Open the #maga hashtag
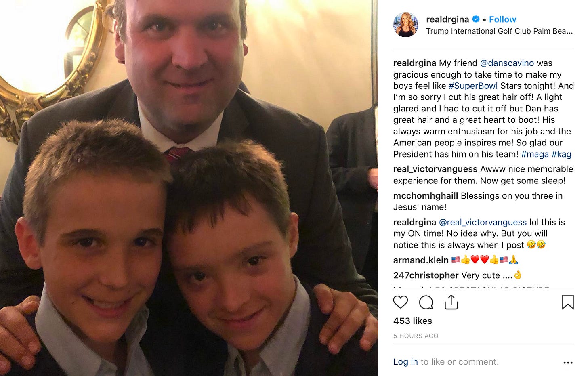 tap(535, 154)
